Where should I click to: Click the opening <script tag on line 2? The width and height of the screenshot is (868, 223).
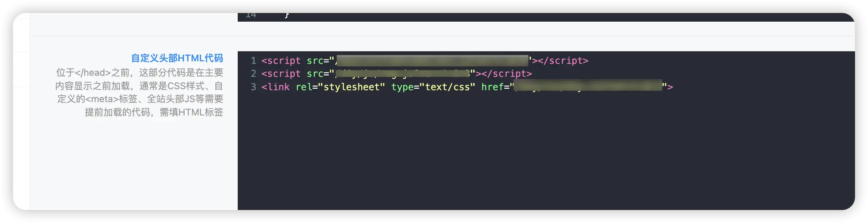(x=281, y=74)
